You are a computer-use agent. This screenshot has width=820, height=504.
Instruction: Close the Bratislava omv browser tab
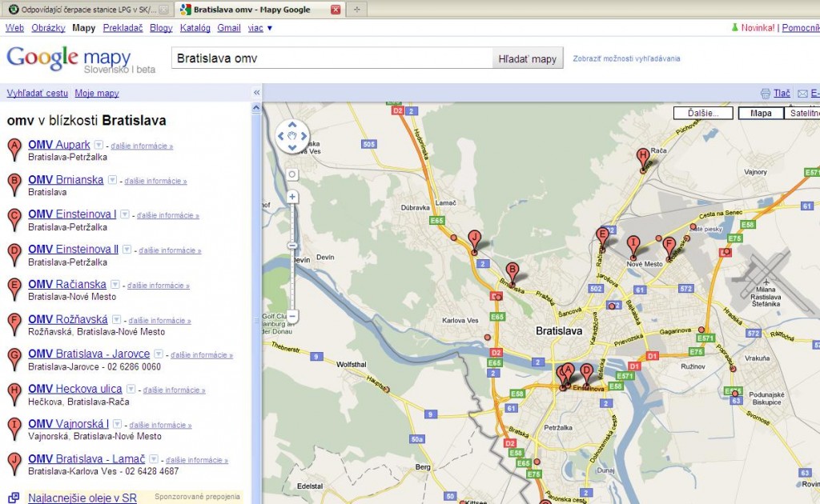[x=336, y=10]
